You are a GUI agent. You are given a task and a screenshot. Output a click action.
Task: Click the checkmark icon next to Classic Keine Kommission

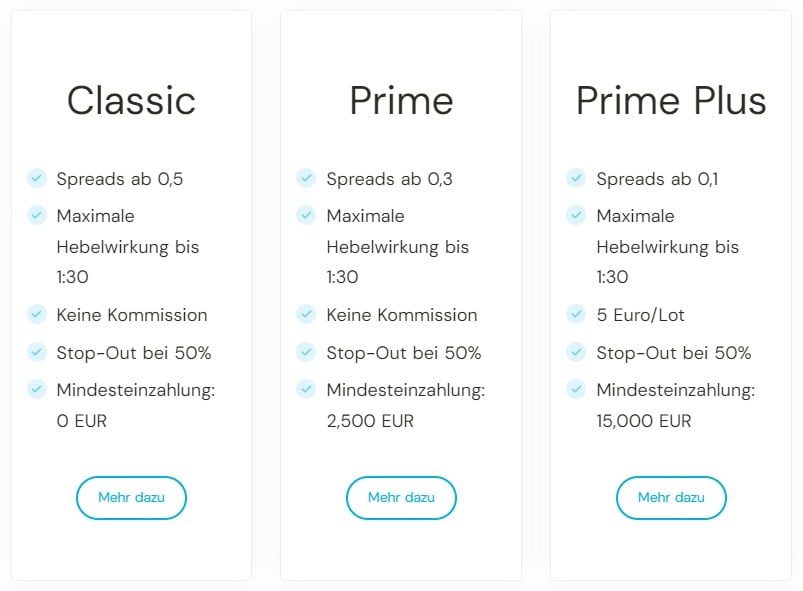(37, 314)
